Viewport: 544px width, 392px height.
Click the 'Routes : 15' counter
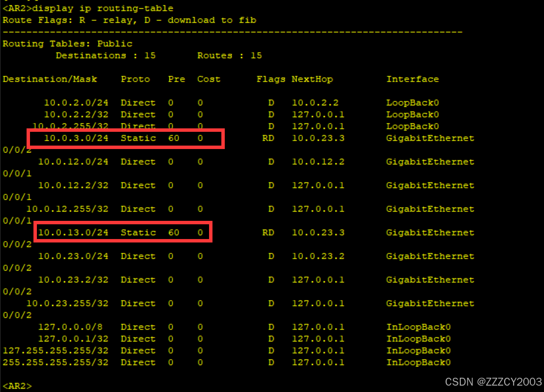(x=229, y=56)
